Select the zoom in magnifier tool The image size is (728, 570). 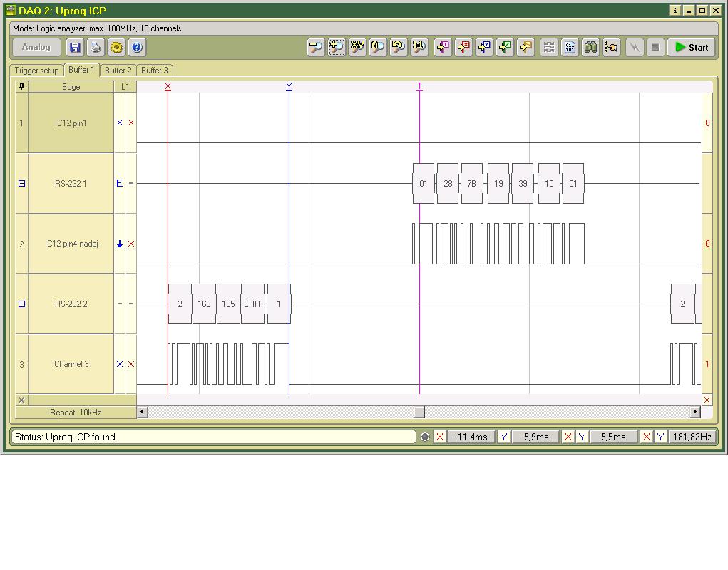pyautogui.click(x=337, y=47)
